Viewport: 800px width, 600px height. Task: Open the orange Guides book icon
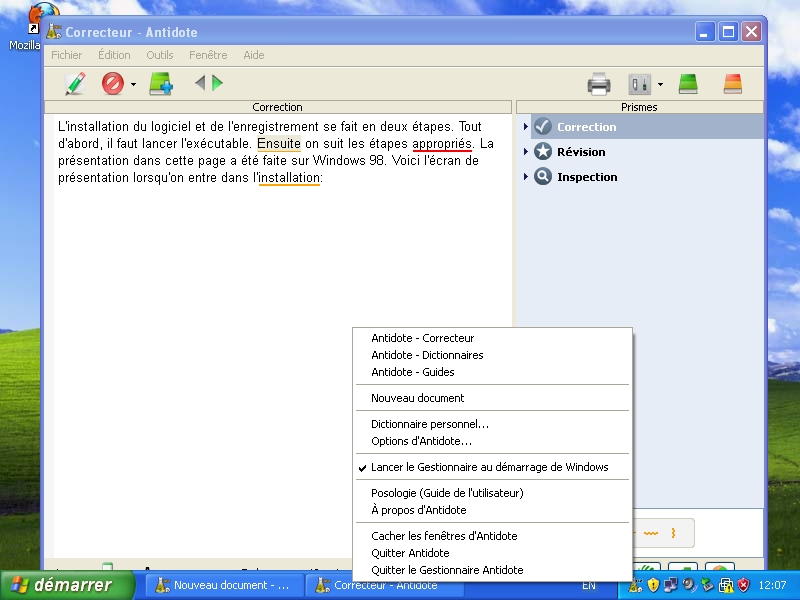(733, 84)
